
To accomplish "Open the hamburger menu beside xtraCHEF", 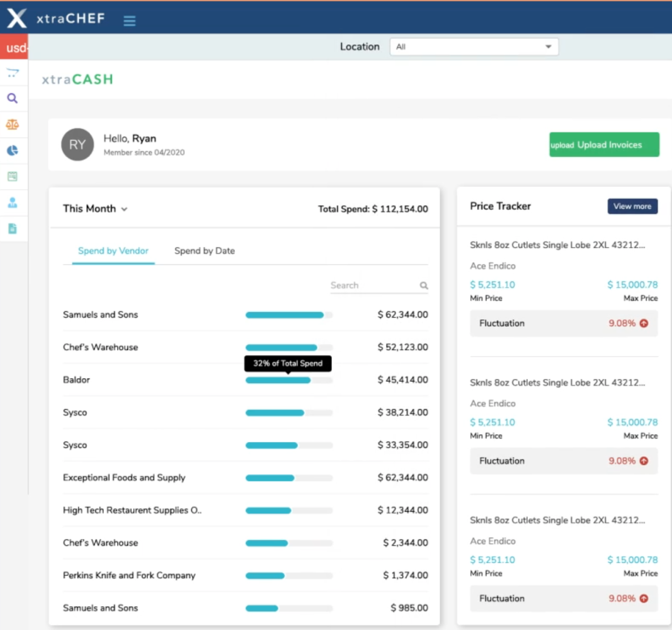I will [129, 21].
